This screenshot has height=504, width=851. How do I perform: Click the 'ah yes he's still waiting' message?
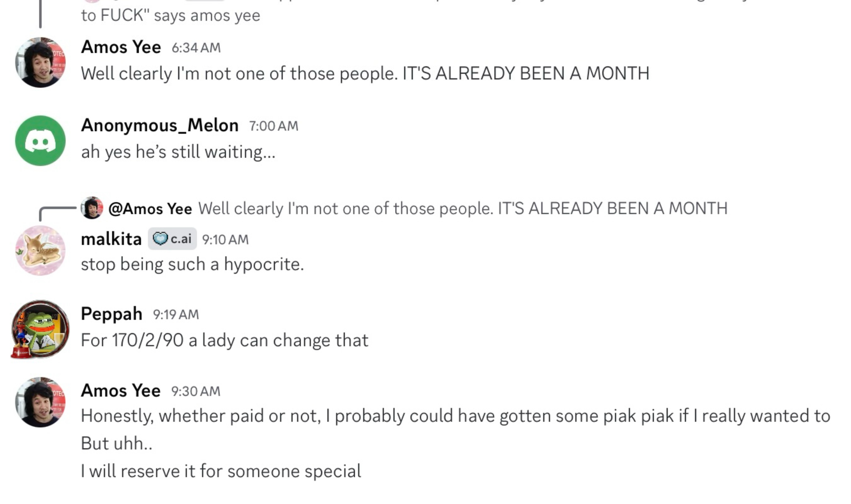178,152
